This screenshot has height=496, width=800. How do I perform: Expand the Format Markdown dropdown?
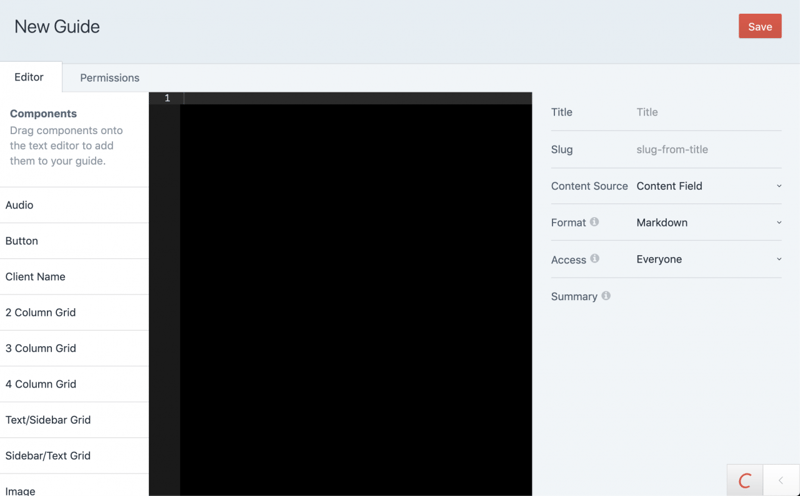(708, 223)
